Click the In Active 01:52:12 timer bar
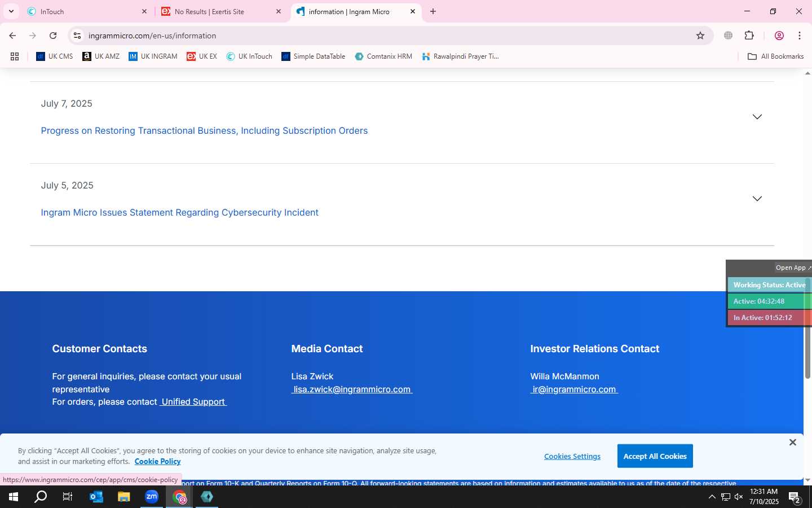Screen dimensions: 812x508 point(769,318)
